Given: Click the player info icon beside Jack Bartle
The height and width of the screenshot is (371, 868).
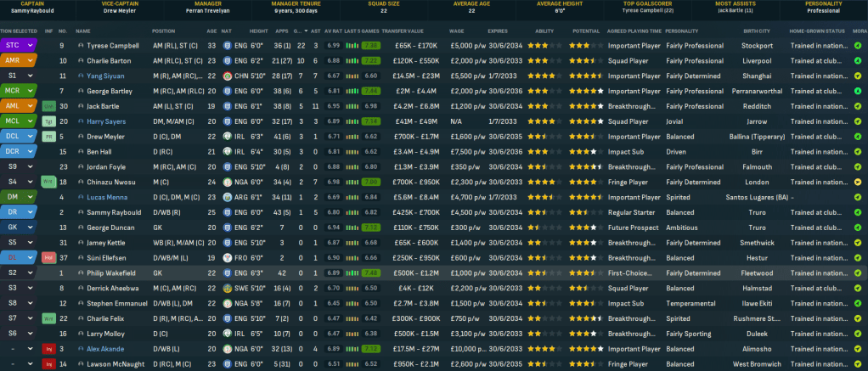Looking at the screenshot, I should [x=81, y=105].
